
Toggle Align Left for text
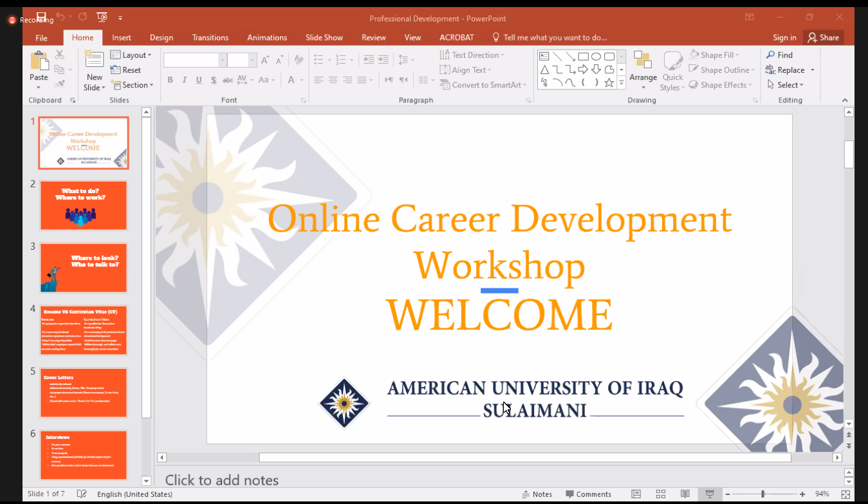pyautogui.click(x=319, y=80)
